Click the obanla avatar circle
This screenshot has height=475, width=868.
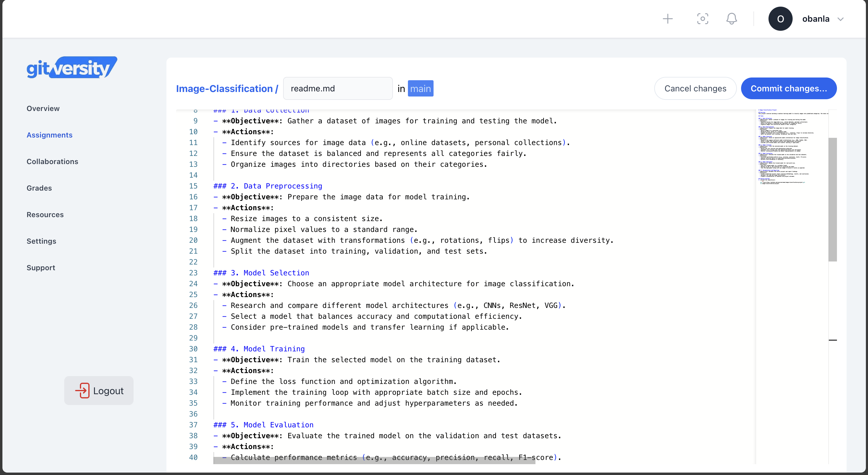click(x=780, y=19)
